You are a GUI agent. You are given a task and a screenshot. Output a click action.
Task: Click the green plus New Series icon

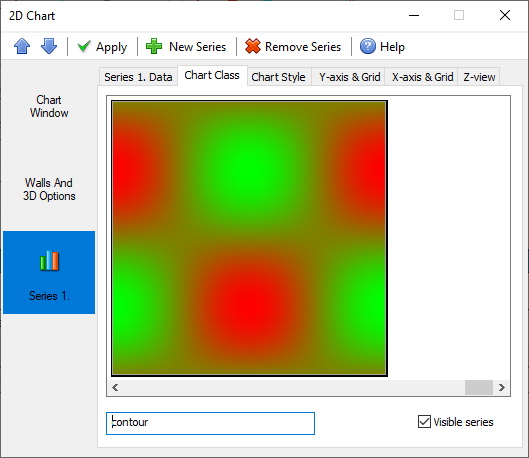154,46
